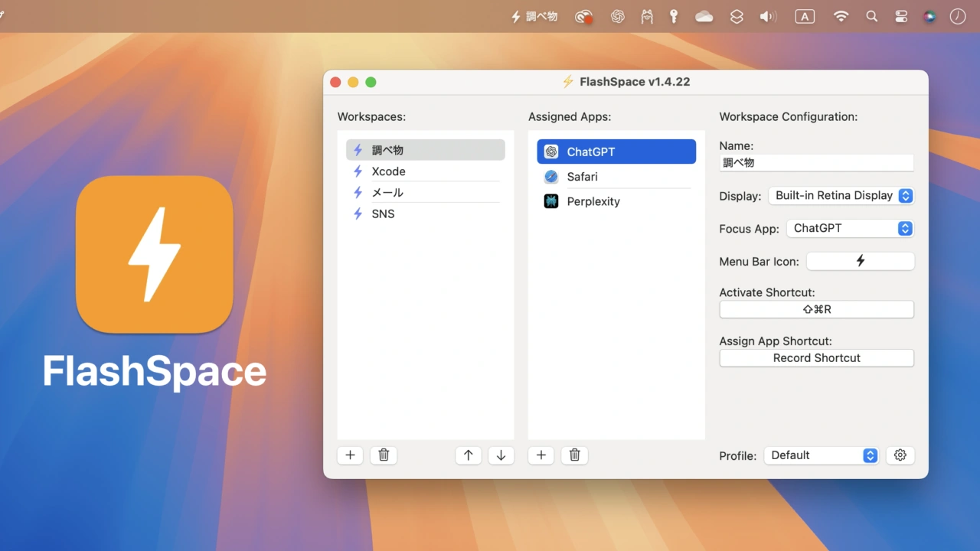Open FlashSpace 調べ物 menu bar item
This screenshot has width=980, height=551.
coord(534,16)
